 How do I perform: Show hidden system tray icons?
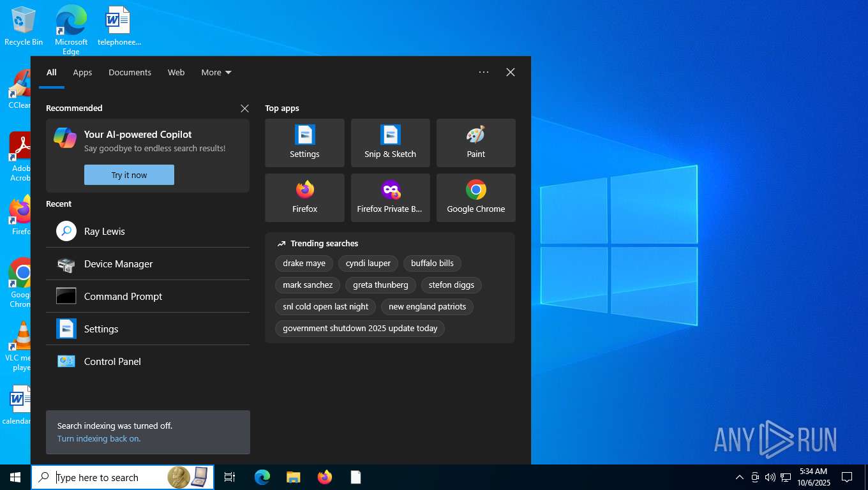point(740,477)
